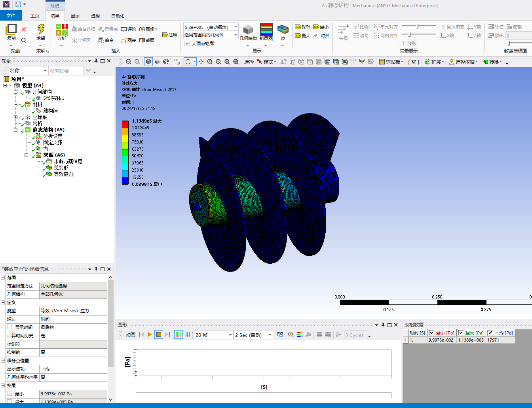Show the Minimum (最小) label tag
Viewport: 532px width, 408px height.
click(321, 27)
